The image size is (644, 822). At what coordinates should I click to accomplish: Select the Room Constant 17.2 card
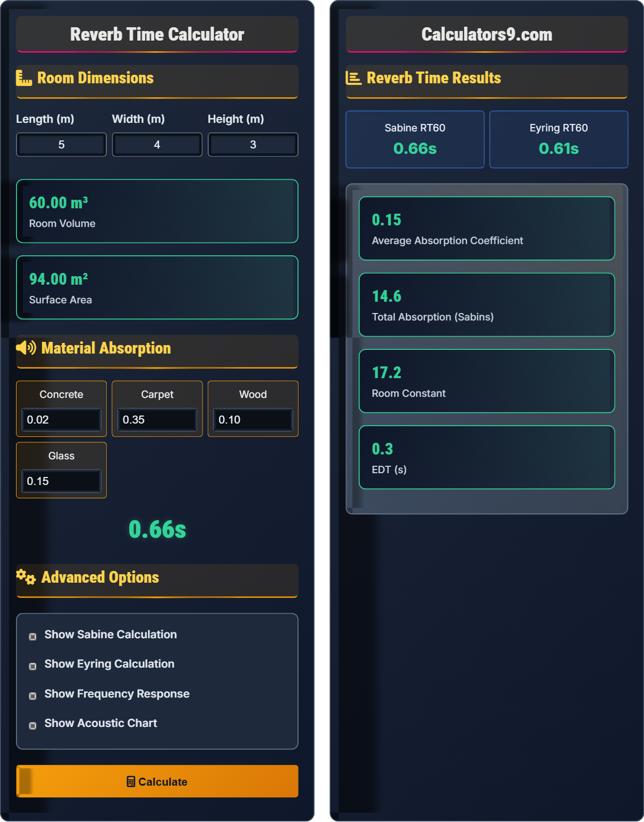coord(487,381)
